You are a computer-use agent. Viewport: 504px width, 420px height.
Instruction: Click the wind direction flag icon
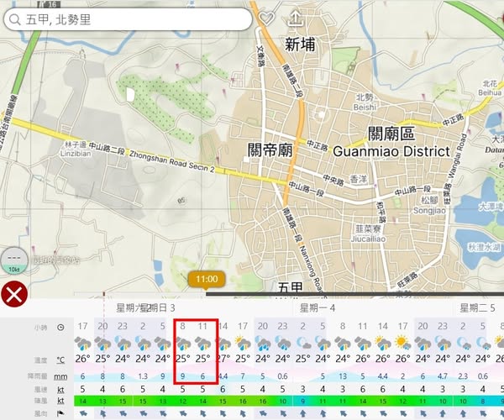point(60,413)
